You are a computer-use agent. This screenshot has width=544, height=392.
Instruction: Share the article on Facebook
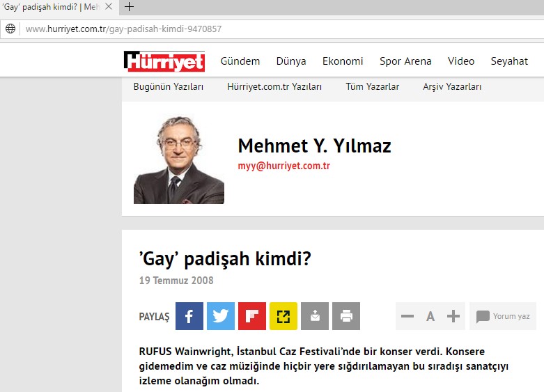pos(189,316)
